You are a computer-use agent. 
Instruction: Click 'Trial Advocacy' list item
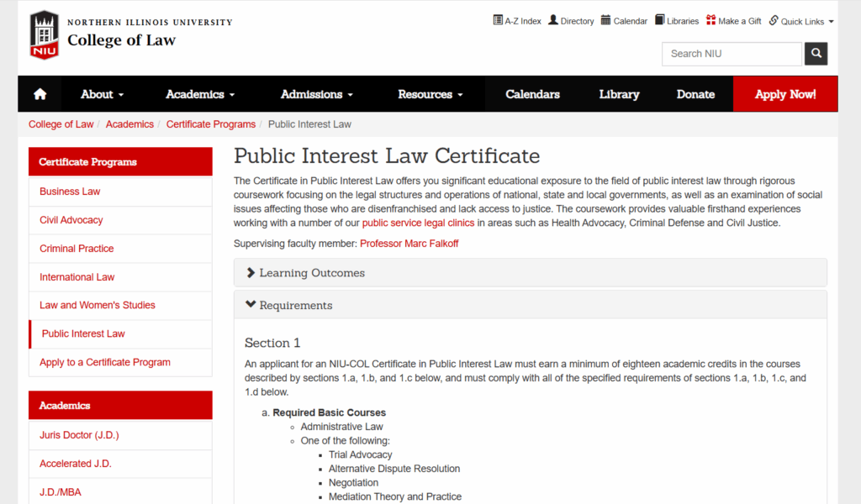360,454
